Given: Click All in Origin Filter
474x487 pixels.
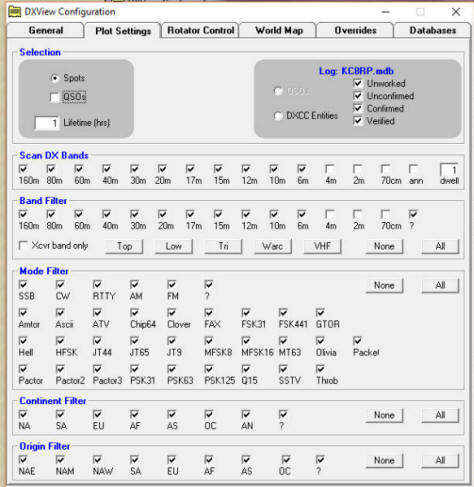Looking at the screenshot, I should pyautogui.click(x=440, y=461).
